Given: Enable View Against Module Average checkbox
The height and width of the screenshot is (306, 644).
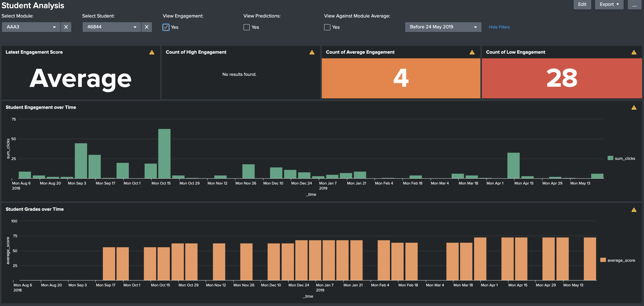Looking at the screenshot, I should click(x=327, y=27).
